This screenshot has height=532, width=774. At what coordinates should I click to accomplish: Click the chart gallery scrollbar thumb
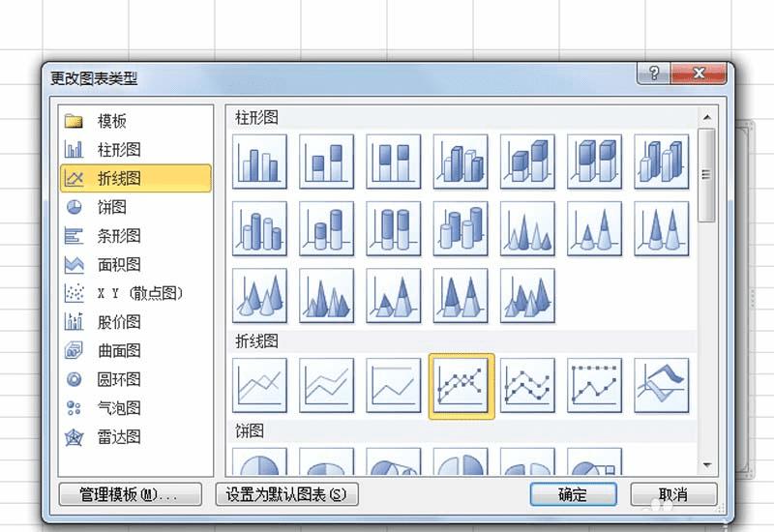pos(707,175)
